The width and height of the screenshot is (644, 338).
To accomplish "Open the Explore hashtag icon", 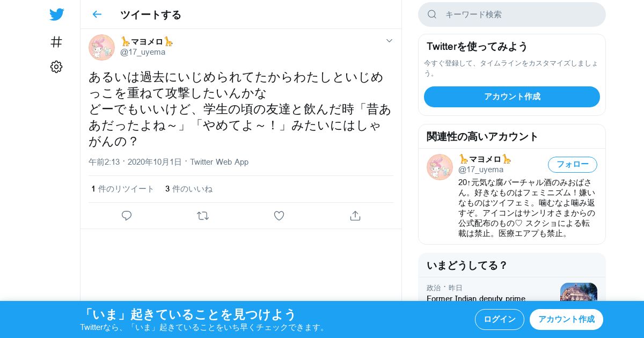I will pyautogui.click(x=56, y=42).
